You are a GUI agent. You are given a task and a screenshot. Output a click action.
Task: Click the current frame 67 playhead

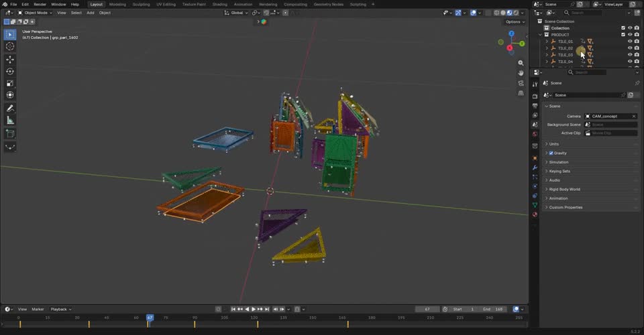[150, 318]
